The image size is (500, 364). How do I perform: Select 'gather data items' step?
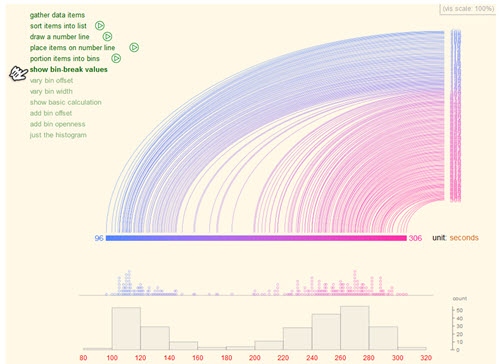tap(57, 15)
